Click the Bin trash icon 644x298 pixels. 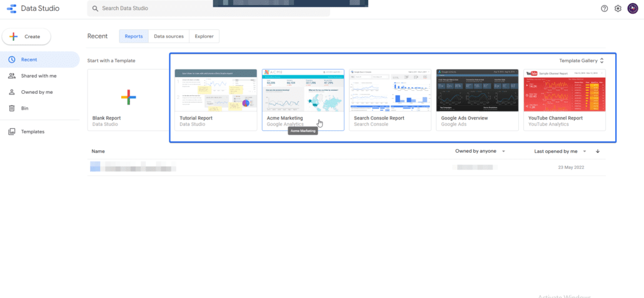pyautogui.click(x=12, y=108)
